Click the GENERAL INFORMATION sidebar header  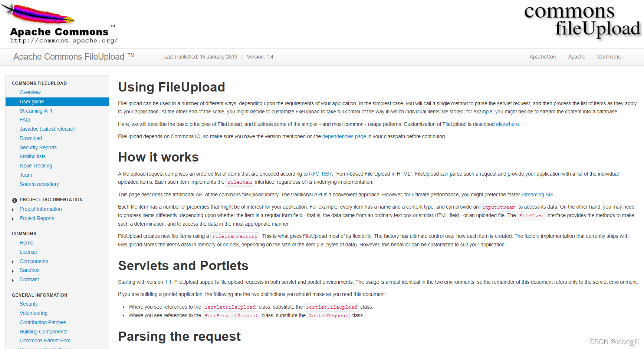coord(40,295)
